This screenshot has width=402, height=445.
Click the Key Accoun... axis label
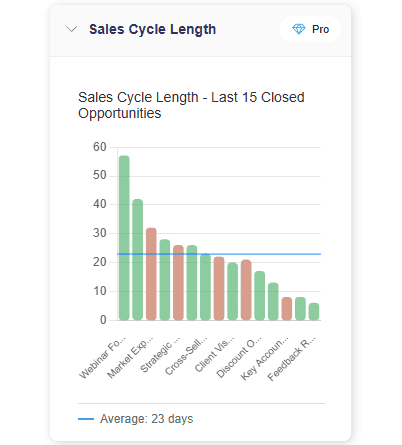click(x=265, y=358)
